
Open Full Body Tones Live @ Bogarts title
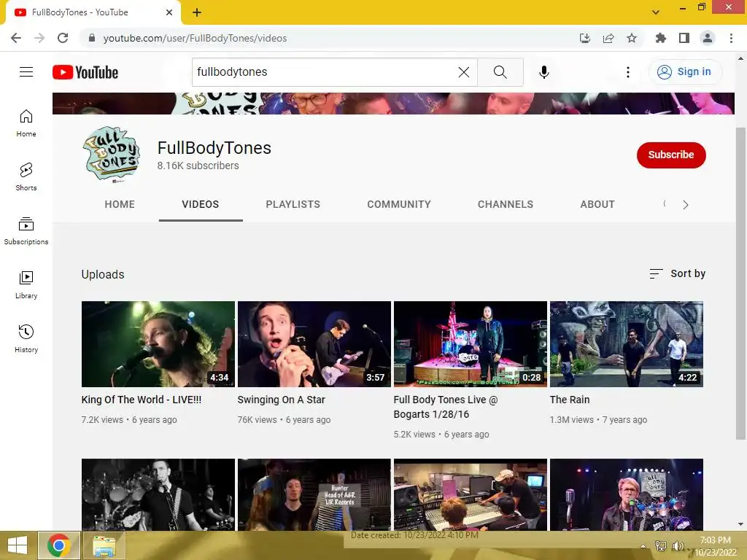tap(446, 407)
